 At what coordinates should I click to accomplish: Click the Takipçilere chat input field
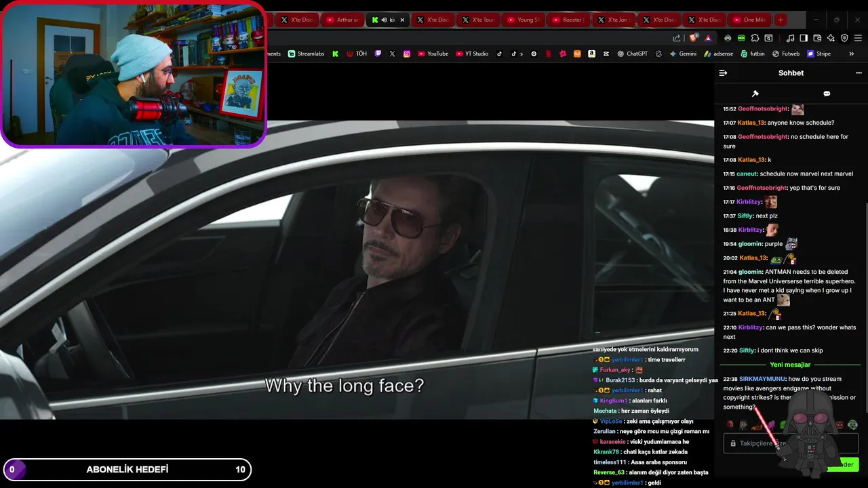(x=791, y=443)
